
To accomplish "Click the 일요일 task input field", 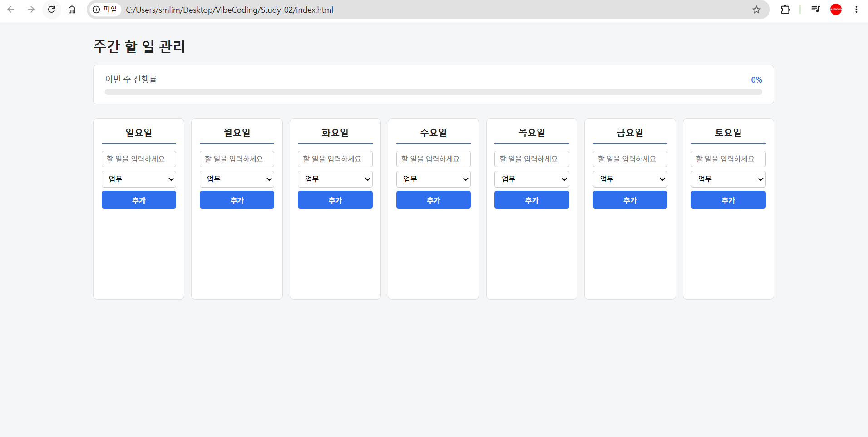I will [139, 159].
